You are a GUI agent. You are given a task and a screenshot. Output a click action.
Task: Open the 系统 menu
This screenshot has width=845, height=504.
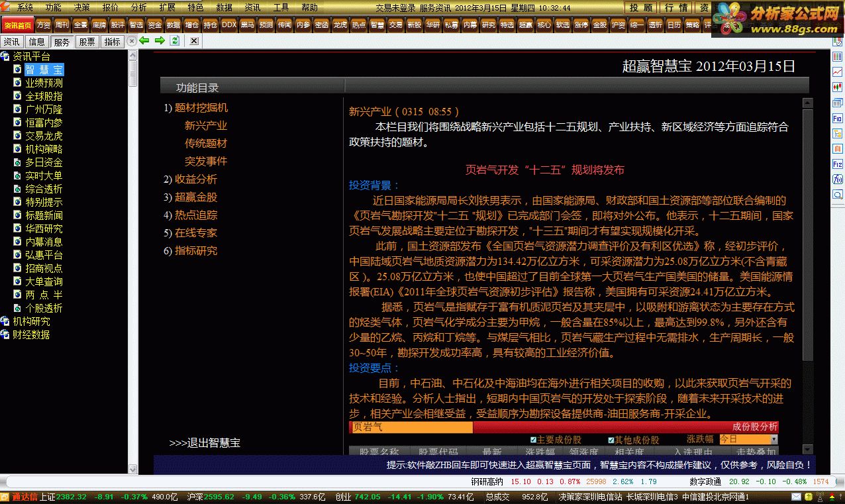pos(25,7)
